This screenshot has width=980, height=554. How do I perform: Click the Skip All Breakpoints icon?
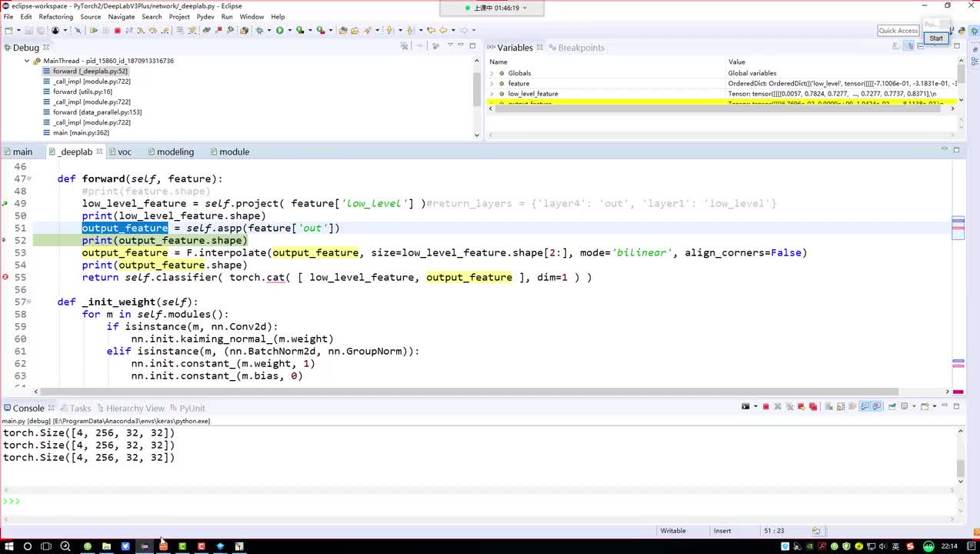click(x=78, y=31)
